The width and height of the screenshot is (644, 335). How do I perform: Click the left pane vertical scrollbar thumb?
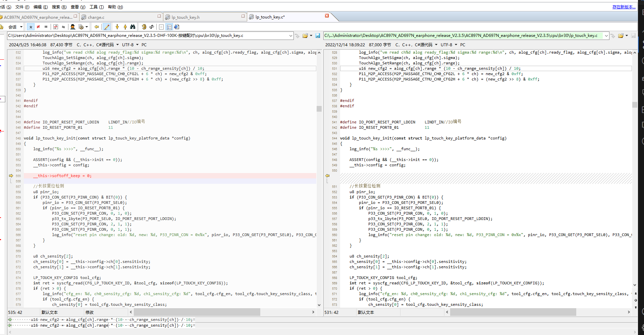point(319,109)
